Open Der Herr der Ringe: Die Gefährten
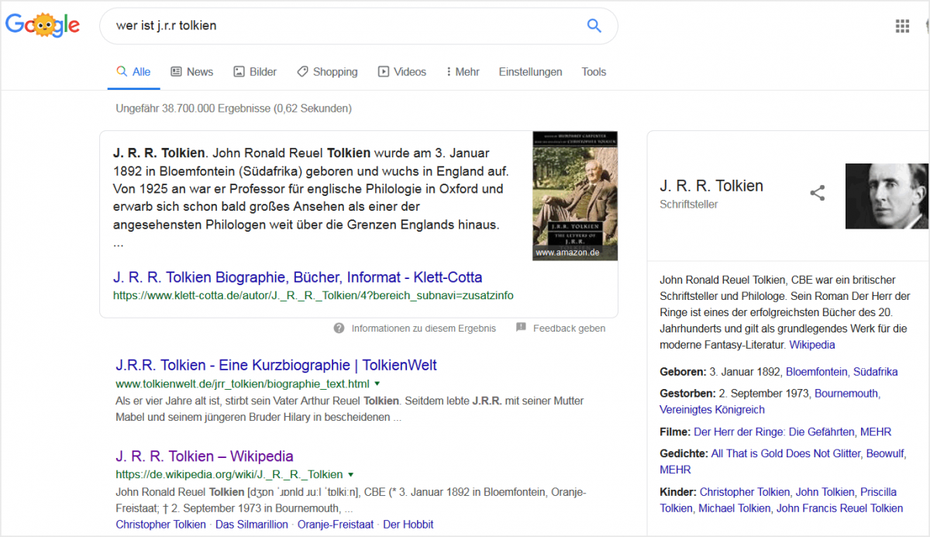 tap(774, 432)
